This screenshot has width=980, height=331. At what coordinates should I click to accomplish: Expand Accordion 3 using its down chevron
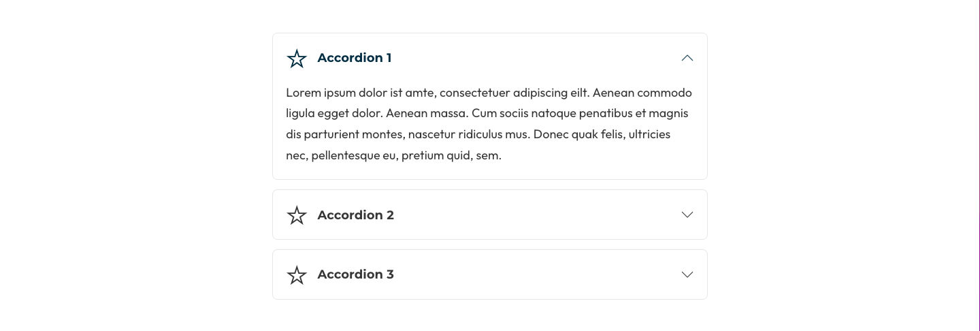click(687, 274)
